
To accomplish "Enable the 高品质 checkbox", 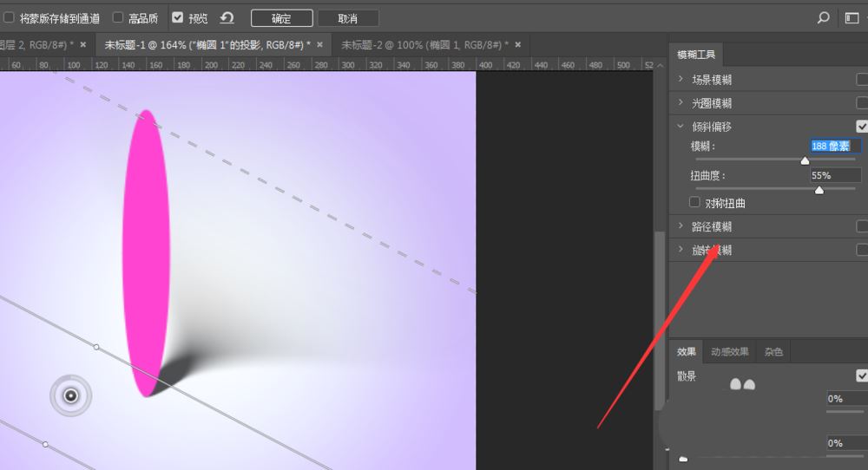I will pyautogui.click(x=117, y=17).
